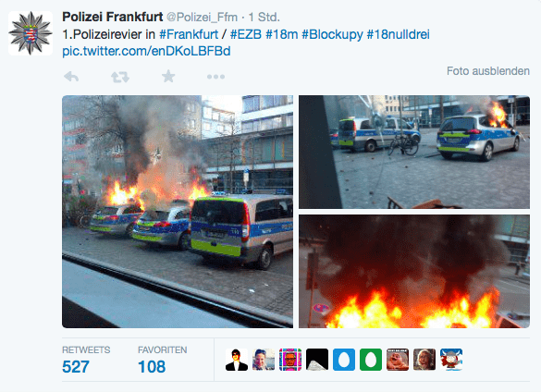Screen dimensions: 541x392
Task: Click the #Blockupy hashtag
Action: point(332,34)
